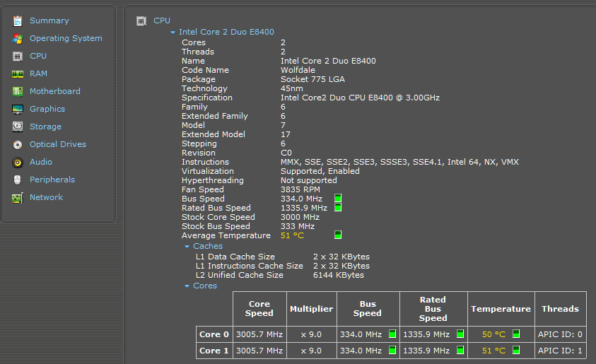Screen dimensions: 596x364
Task: Click the Cores heading text
Action: [205, 286]
